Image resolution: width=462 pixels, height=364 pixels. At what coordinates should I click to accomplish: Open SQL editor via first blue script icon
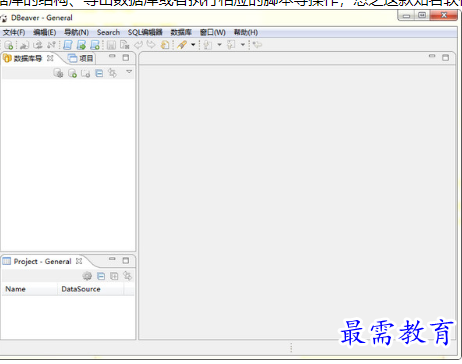click(x=68, y=45)
